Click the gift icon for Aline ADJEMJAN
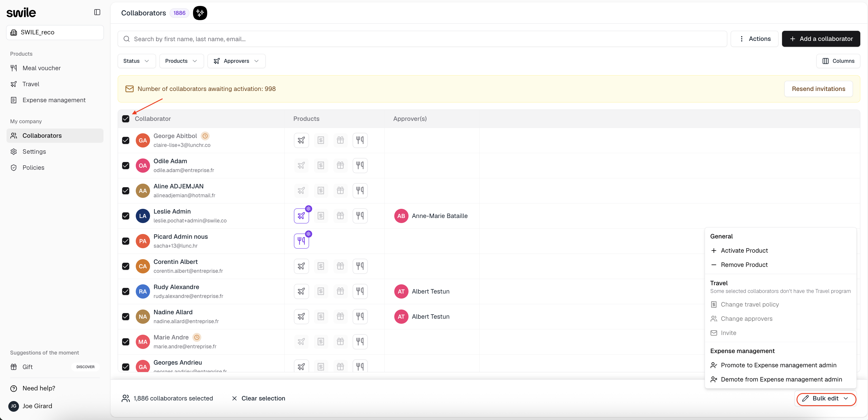Viewport: 868px width, 420px height. coord(340,190)
